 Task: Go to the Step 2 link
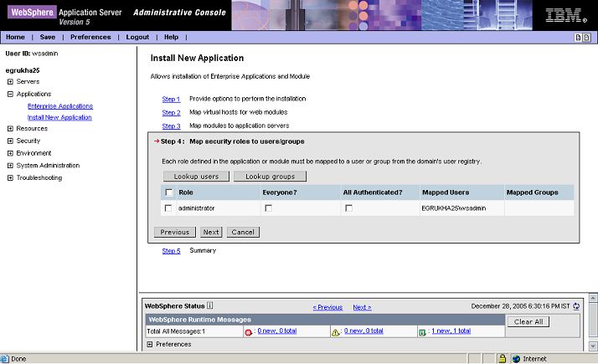tap(171, 112)
